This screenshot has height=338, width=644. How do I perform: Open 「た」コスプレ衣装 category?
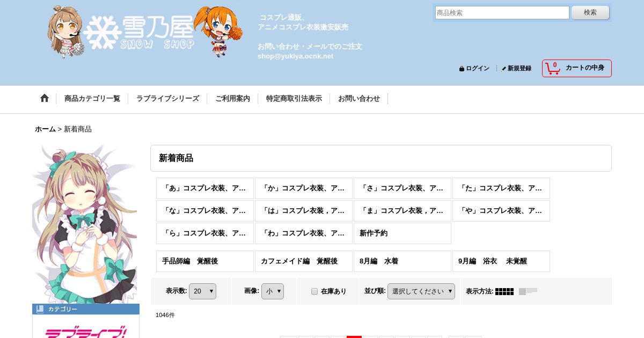click(x=501, y=188)
